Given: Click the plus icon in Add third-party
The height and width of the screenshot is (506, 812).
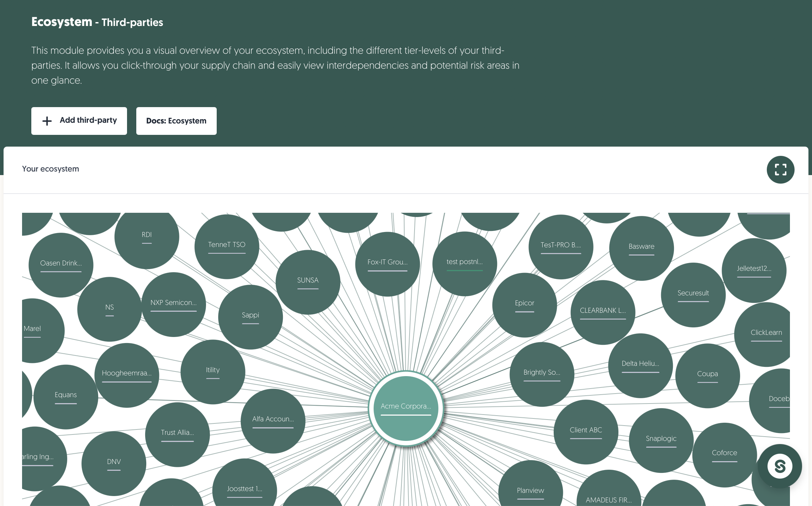Looking at the screenshot, I should [x=47, y=121].
